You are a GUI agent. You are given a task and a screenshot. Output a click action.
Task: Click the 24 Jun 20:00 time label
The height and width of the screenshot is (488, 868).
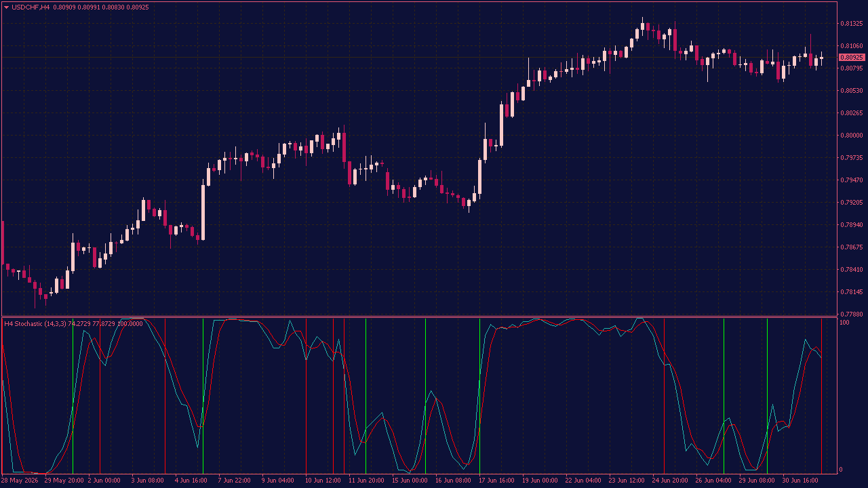coord(670,481)
